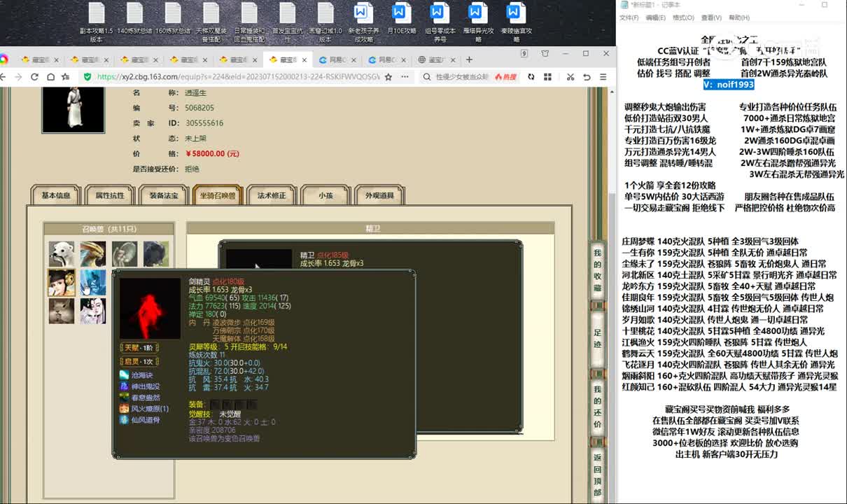
Task: Open the 140炼狱总结 desktop file
Action: [x=134, y=19]
